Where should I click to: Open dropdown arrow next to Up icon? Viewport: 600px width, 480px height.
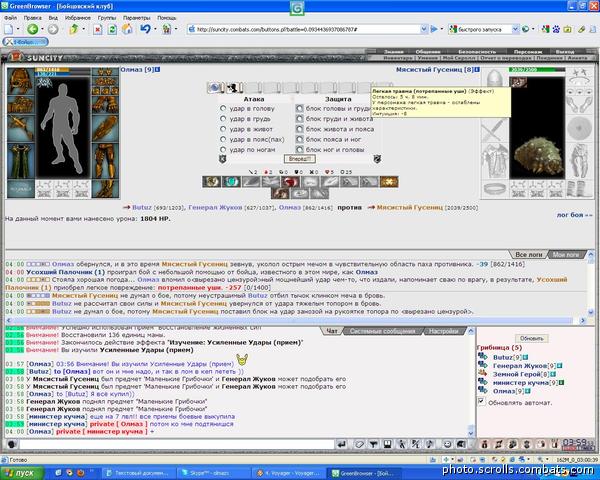(83, 29)
